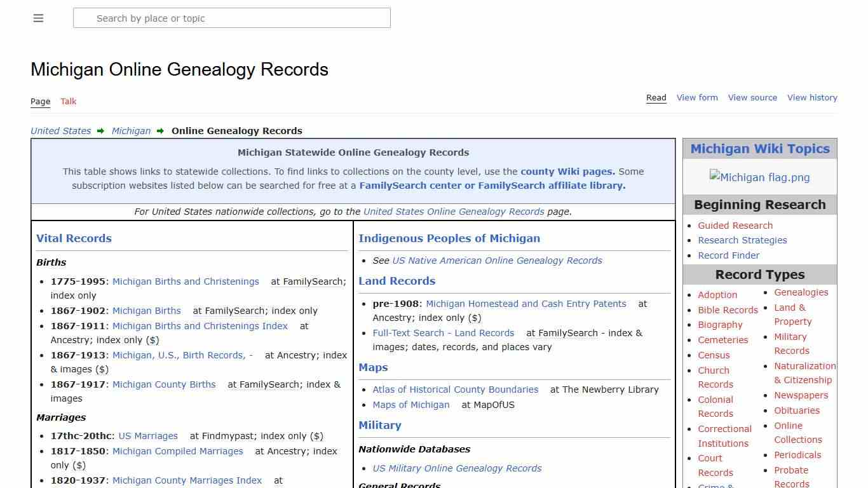Open Michigan Births and Christenings link
Screen dimensions: 868x488
(186, 281)
